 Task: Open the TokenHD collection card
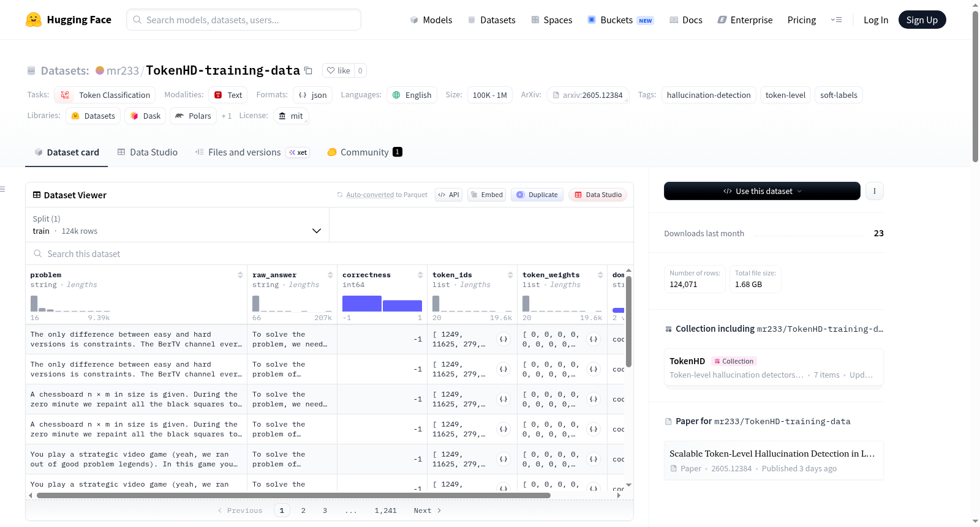(x=774, y=367)
